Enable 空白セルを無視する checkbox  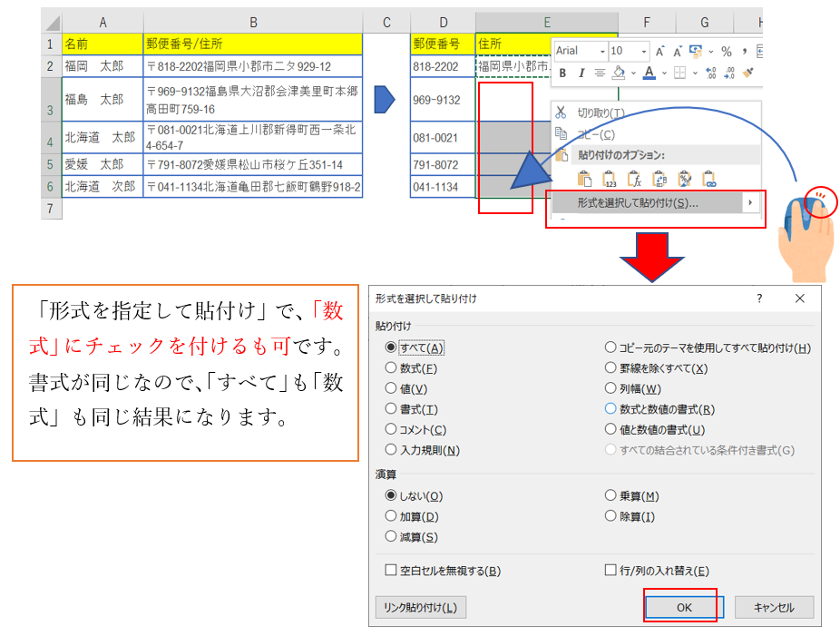391,571
